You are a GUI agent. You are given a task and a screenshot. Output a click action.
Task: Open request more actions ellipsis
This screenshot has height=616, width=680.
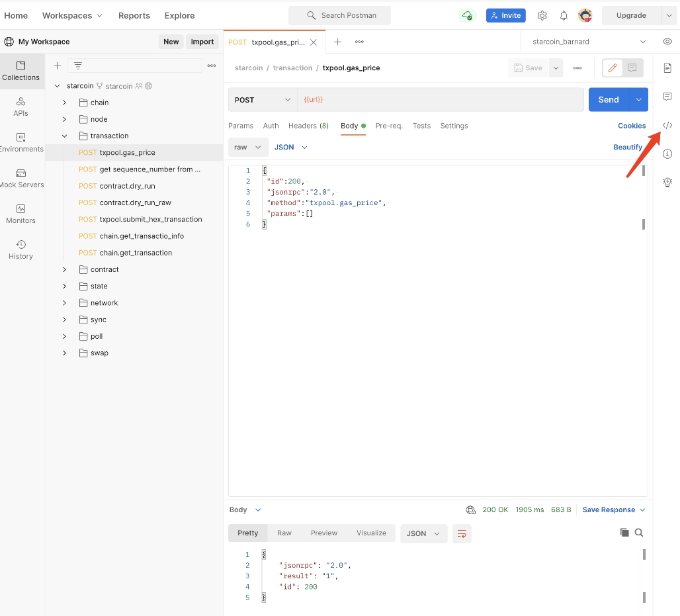tap(577, 67)
